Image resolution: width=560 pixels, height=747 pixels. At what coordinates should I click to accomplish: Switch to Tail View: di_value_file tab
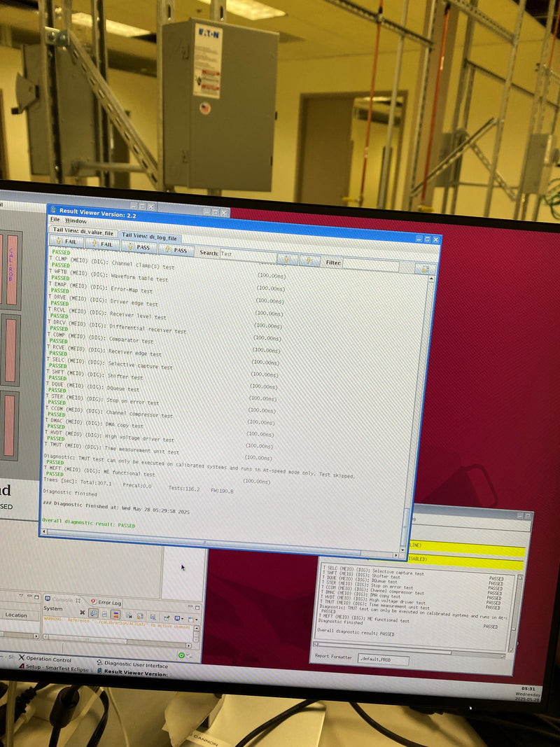(83, 232)
